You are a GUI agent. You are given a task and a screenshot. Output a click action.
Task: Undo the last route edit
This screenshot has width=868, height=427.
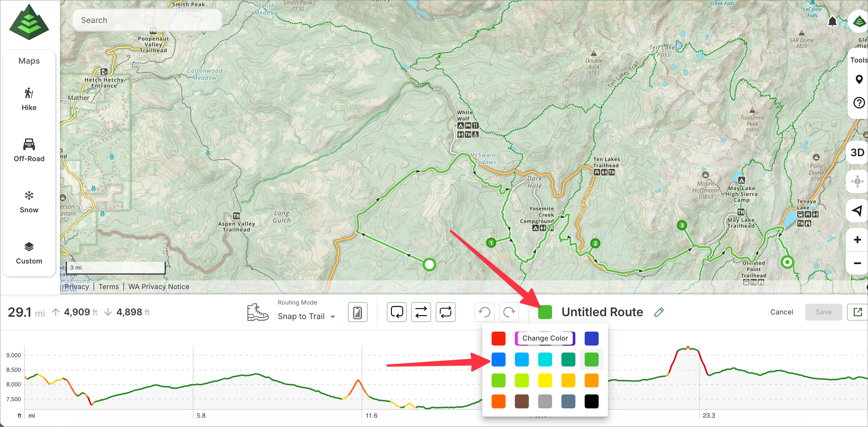click(485, 312)
